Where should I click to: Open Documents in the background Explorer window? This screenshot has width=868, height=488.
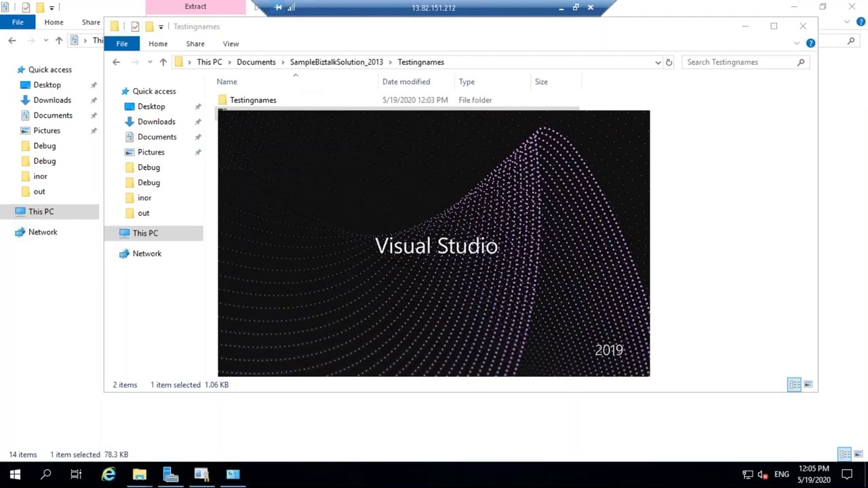point(53,115)
